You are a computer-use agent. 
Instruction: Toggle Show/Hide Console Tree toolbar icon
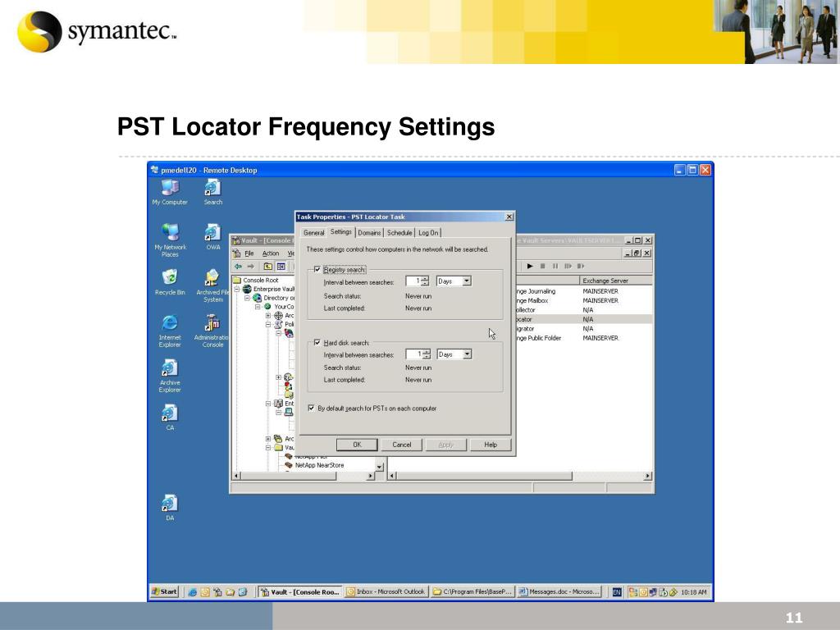click(x=281, y=267)
